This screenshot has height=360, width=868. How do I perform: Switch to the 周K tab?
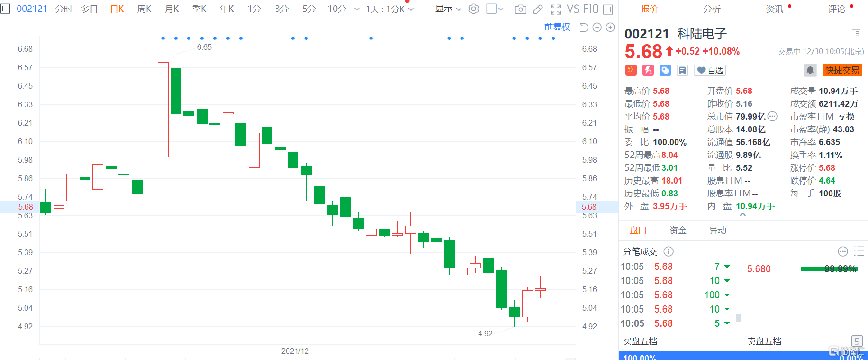(x=144, y=9)
